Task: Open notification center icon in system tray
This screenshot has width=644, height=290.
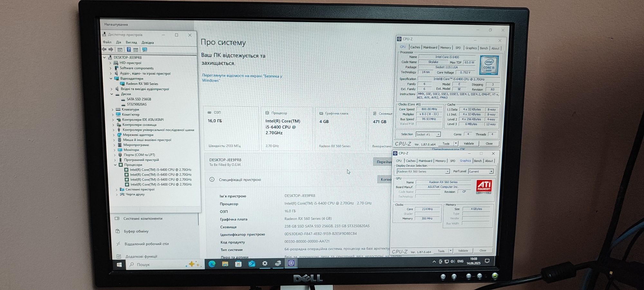Action: (x=487, y=261)
